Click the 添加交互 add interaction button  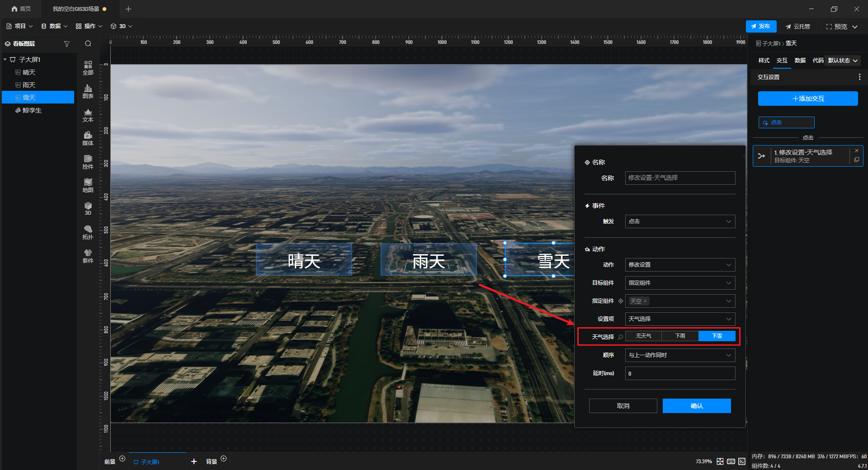click(x=807, y=99)
